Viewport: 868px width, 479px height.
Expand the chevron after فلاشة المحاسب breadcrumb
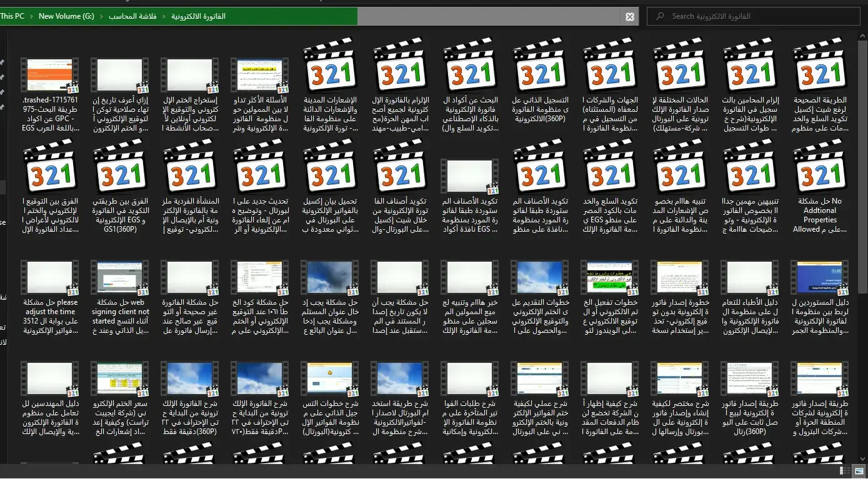(164, 16)
